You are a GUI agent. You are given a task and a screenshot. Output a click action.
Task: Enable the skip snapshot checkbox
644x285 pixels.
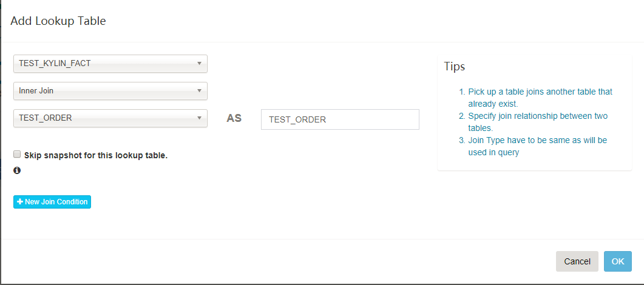[x=17, y=154]
